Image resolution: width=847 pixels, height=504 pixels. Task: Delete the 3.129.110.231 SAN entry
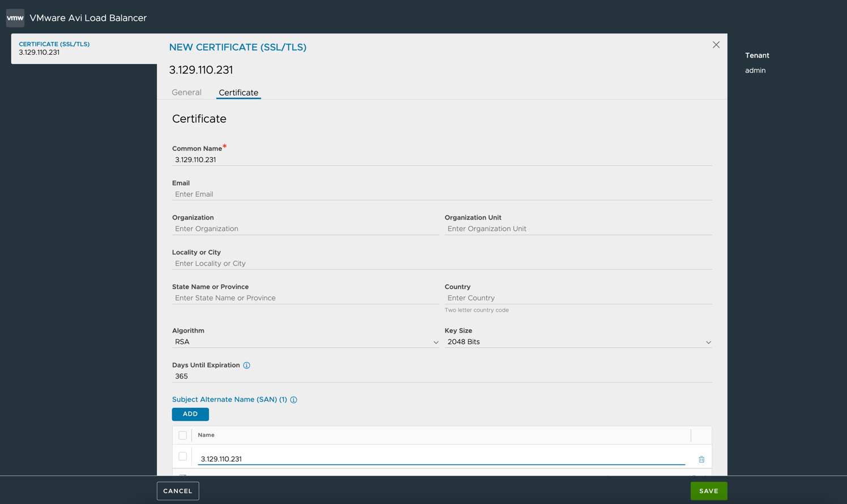[701, 459]
